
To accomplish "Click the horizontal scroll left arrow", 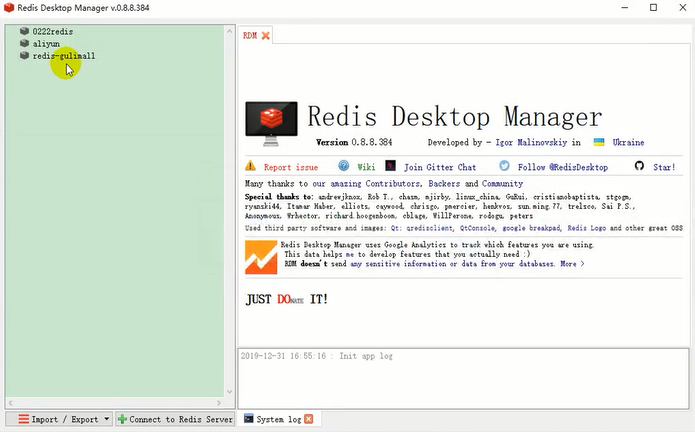I will pyautogui.click(x=11, y=403).
